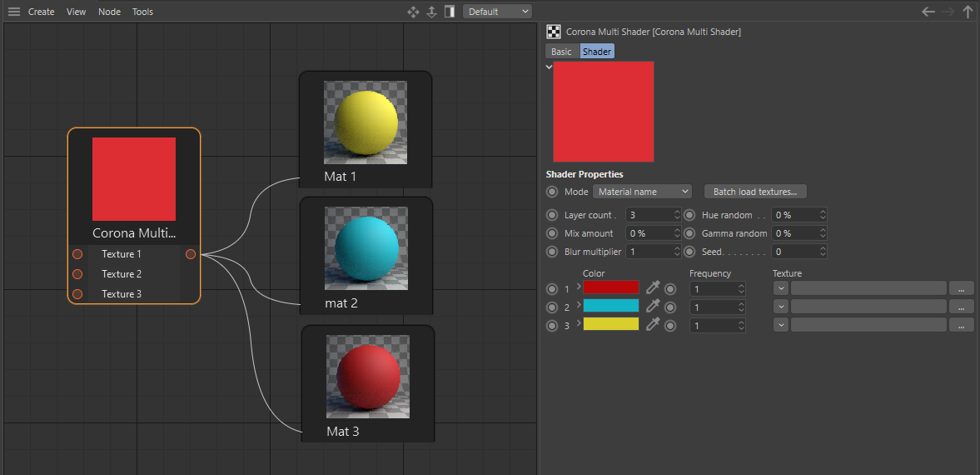Click the Seed value field
The image size is (980, 475).
(x=799, y=252)
